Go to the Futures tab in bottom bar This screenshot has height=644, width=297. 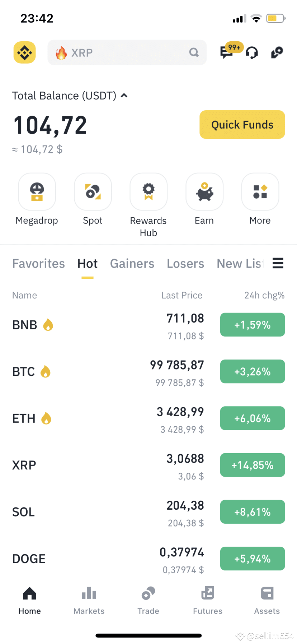pos(208,601)
